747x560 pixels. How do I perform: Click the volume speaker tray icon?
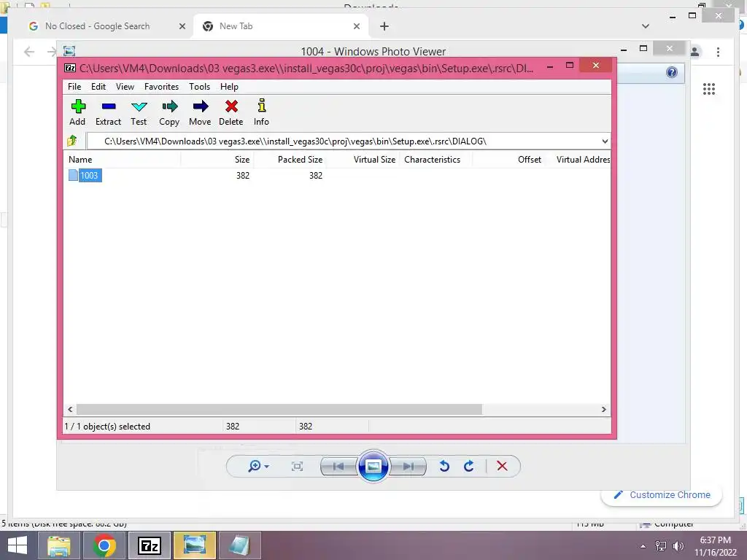[678, 546]
